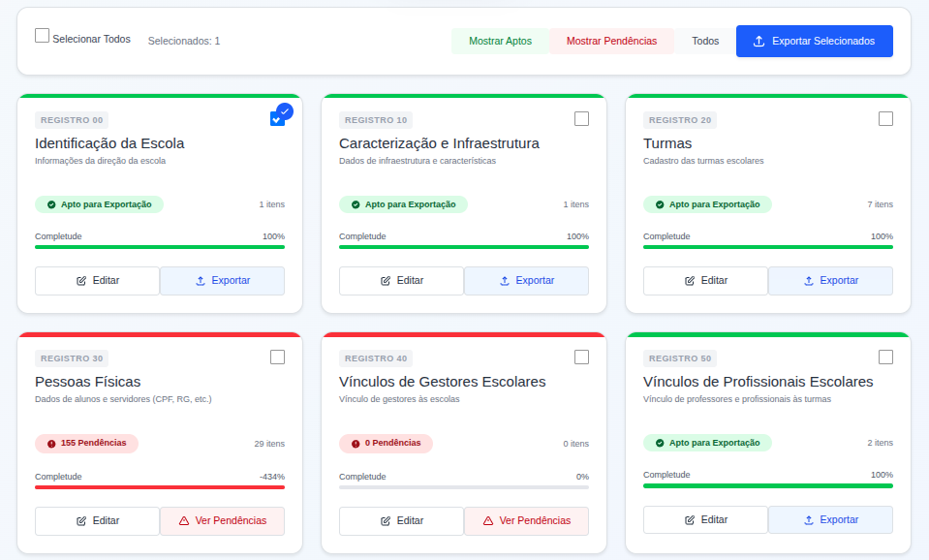Click the REGISTRO 50 tag

click(x=680, y=358)
